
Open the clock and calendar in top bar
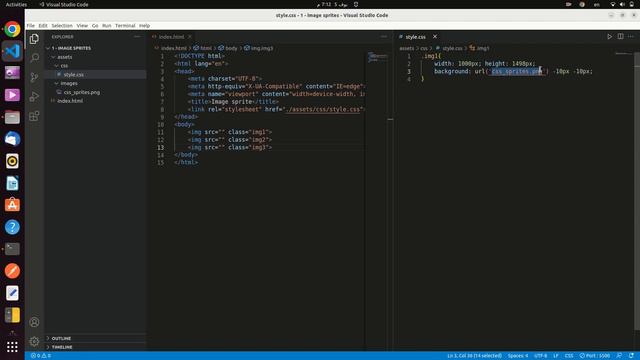(x=334, y=4)
